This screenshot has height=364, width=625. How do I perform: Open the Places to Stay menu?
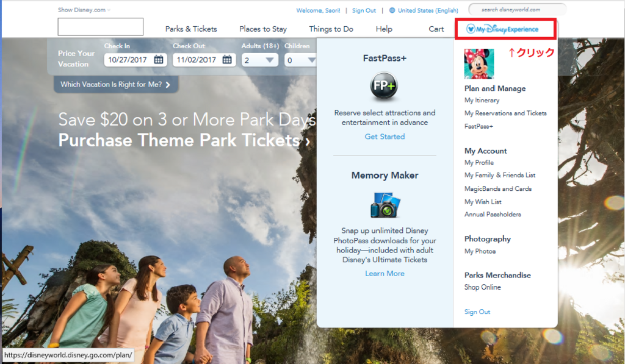[263, 29]
